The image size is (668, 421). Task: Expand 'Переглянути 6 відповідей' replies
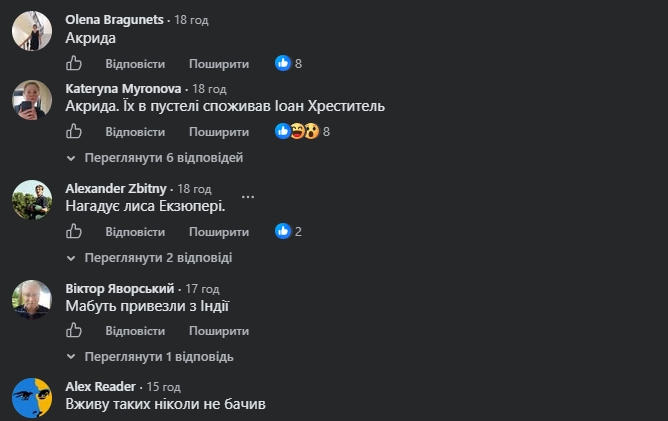[x=155, y=158]
